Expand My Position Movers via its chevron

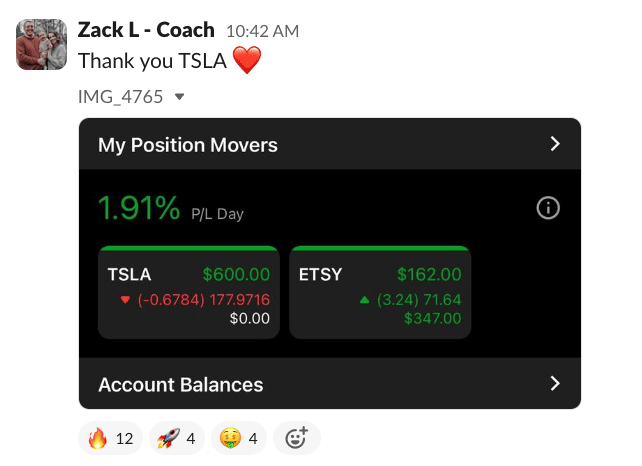coord(556,144)
